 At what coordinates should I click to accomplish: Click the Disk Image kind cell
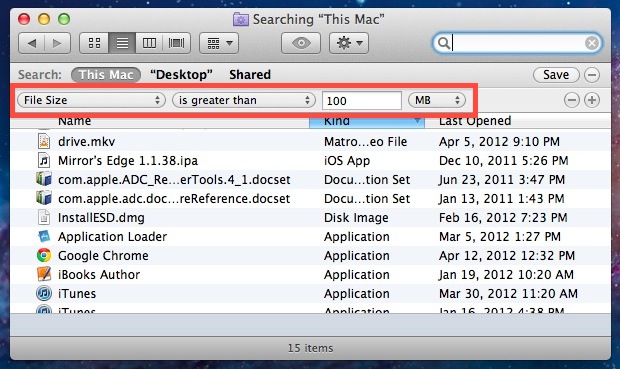coord(356,218)
